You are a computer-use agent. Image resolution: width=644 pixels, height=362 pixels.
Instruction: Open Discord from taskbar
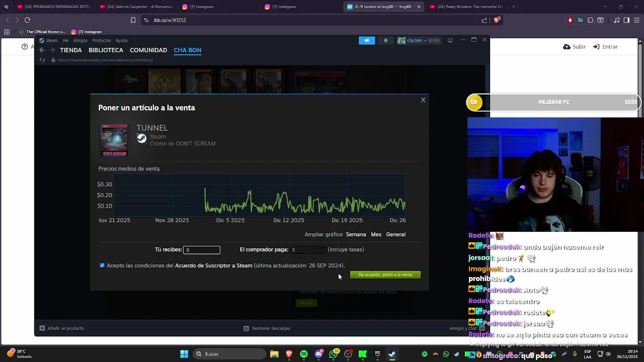pos(318,354)
